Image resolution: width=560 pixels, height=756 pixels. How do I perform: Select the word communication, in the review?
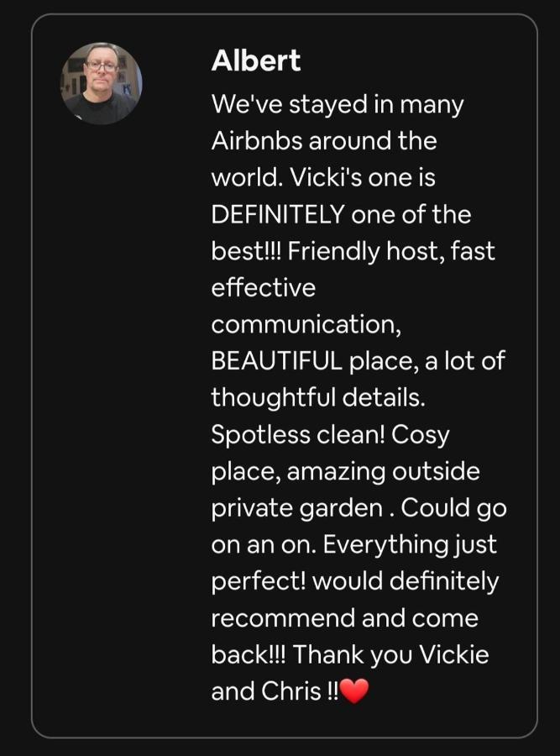[306, 324]
